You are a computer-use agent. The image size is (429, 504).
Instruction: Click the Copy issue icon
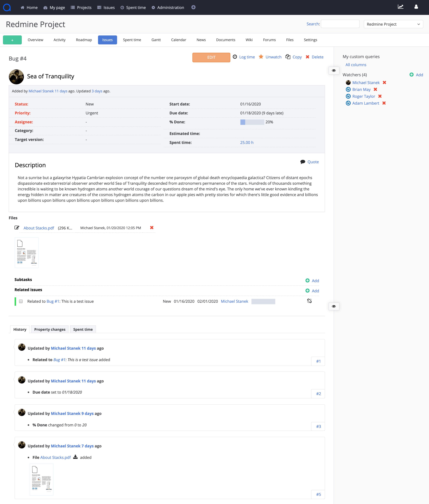coord(288,57)
